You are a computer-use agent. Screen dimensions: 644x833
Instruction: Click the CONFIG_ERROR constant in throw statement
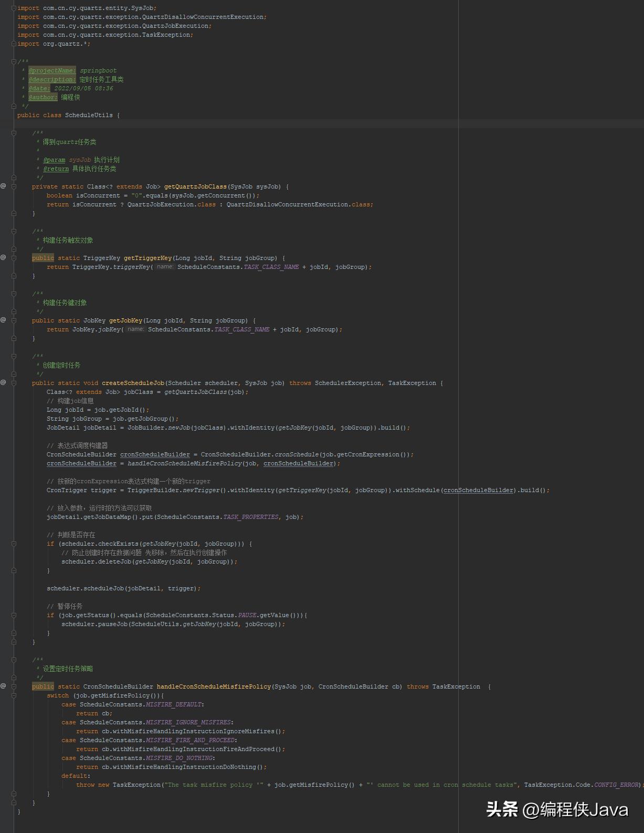[616, 785]
